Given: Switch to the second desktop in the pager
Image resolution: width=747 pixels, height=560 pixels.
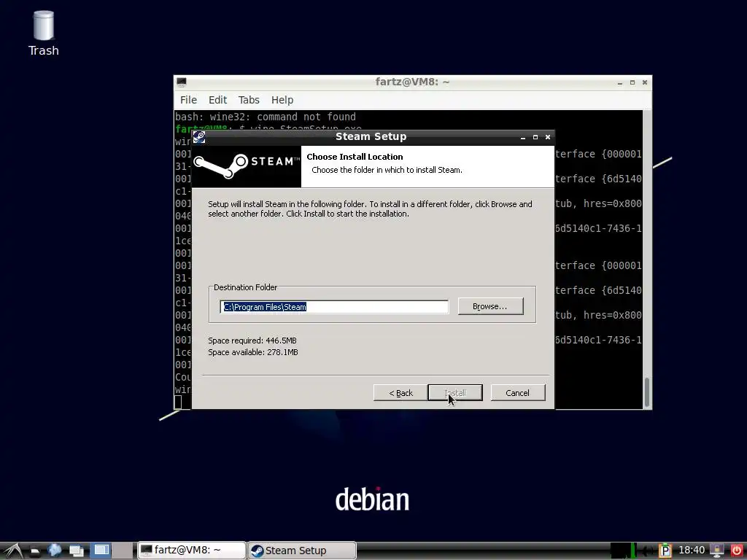Looking at the screenshot, I should pyautogui.click(x=123, y=551).
